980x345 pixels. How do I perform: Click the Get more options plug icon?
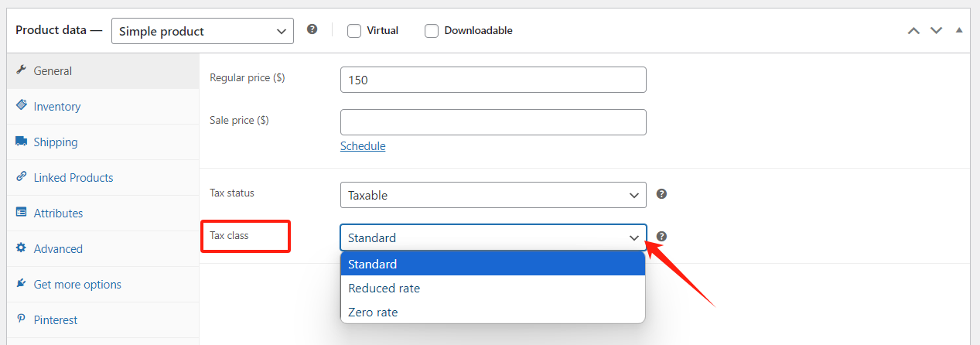[21, 284]
